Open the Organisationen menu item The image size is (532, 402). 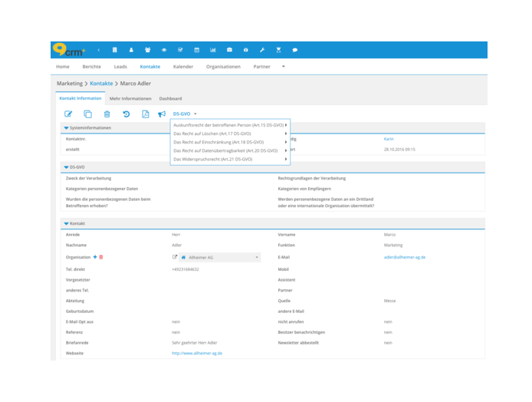223,67
